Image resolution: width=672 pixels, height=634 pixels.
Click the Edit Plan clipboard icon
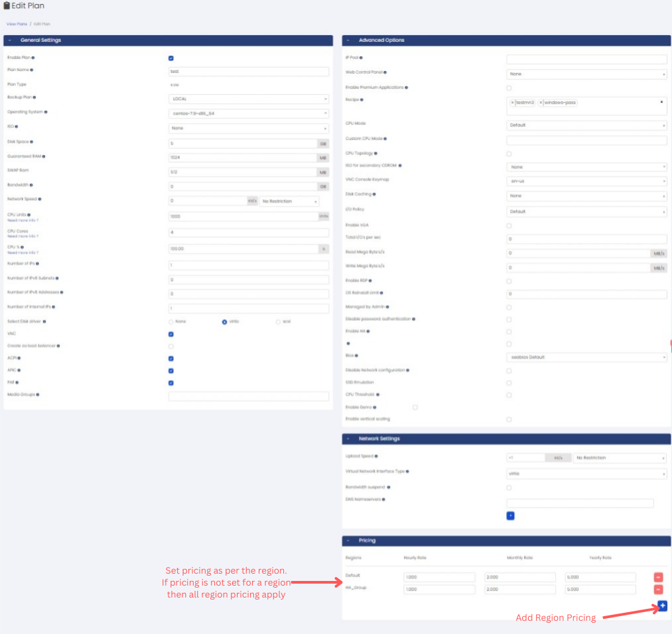[8, 5]
